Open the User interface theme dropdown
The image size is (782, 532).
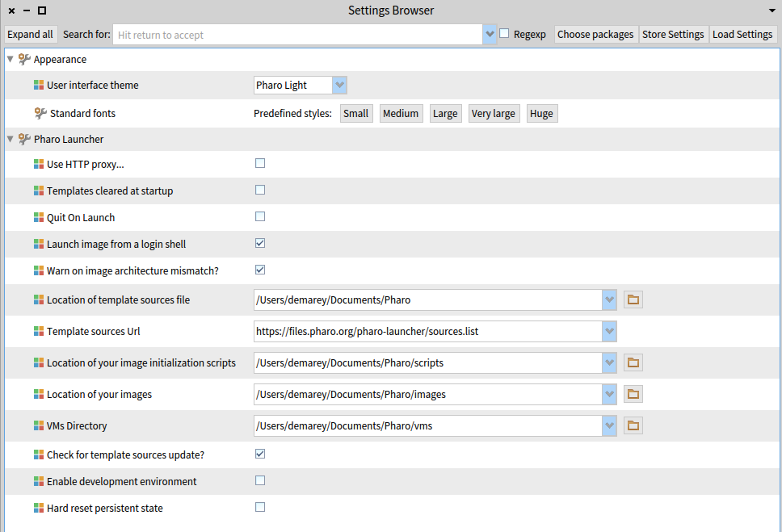pyautogui.click(x=339, y=86)
